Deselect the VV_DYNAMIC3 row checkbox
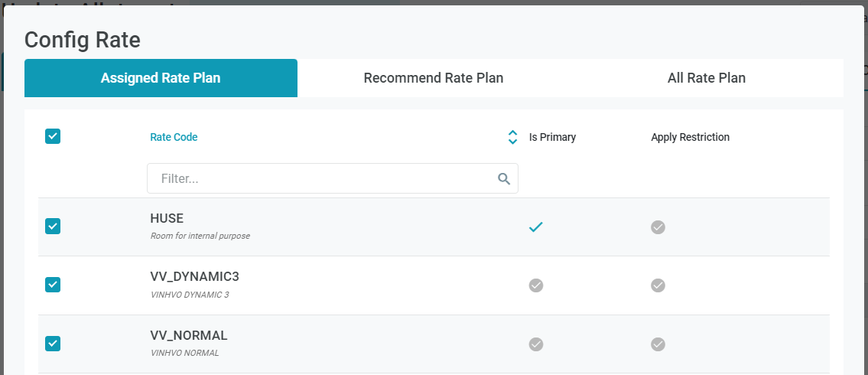 pos(53,285)
